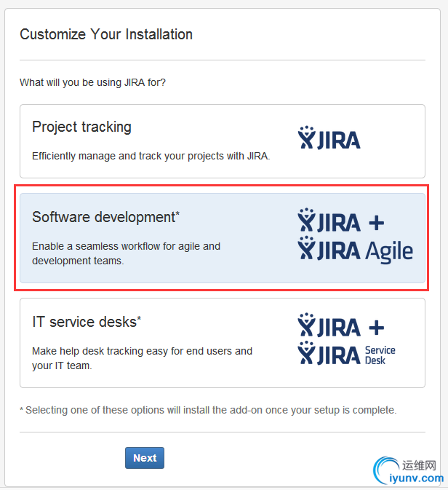Click the Project tracking heading
The width and height of the screenshot is (448, 490).
point(81,127)
